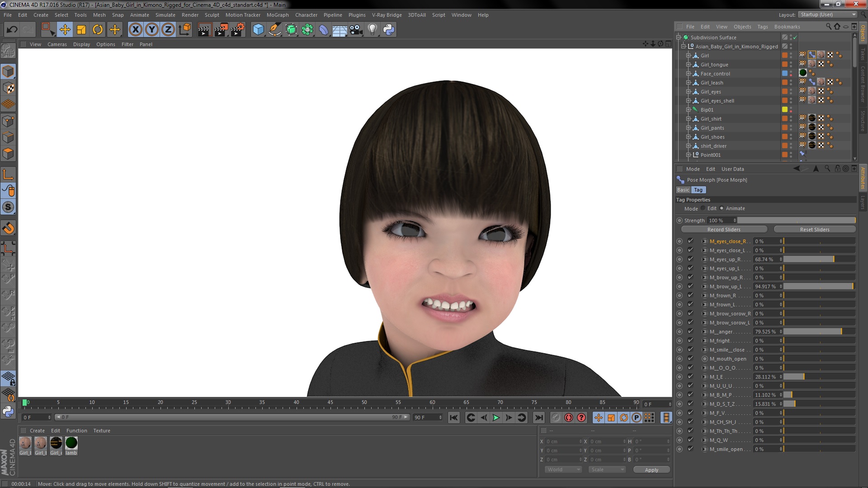
Task: Click Render View clapperboard icon
Action: click(204, 30)
